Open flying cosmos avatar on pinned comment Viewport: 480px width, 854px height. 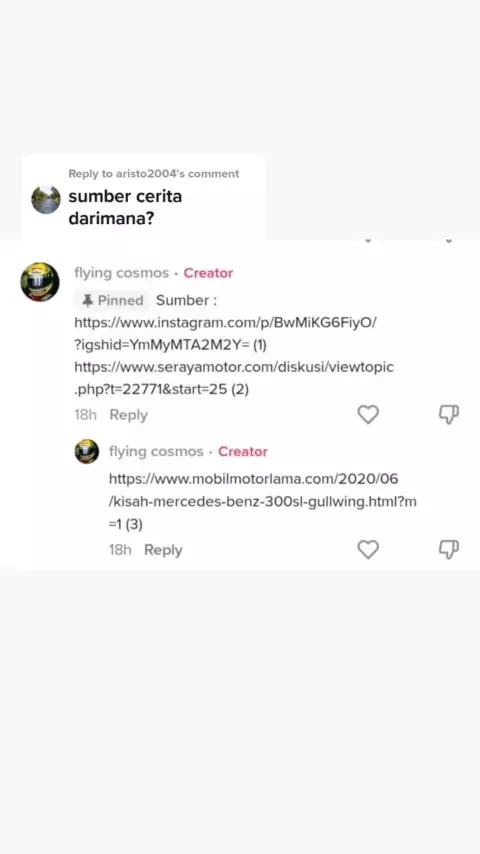(x=40, y=282)
